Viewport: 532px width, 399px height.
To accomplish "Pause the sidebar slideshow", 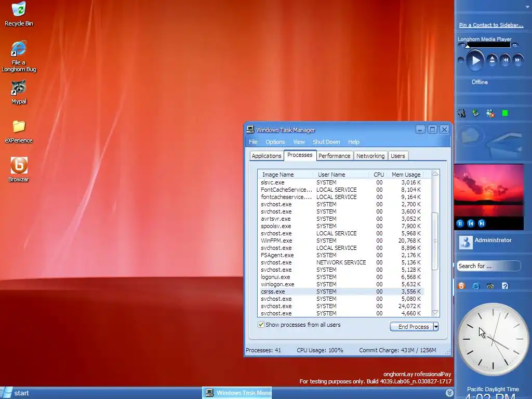I will [460, 223].
